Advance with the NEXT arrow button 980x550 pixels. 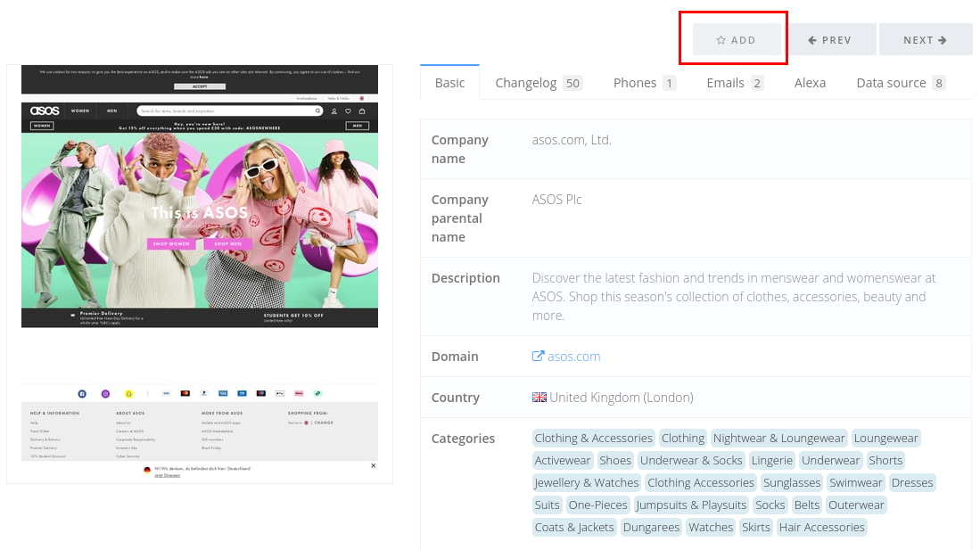(925, 40)
